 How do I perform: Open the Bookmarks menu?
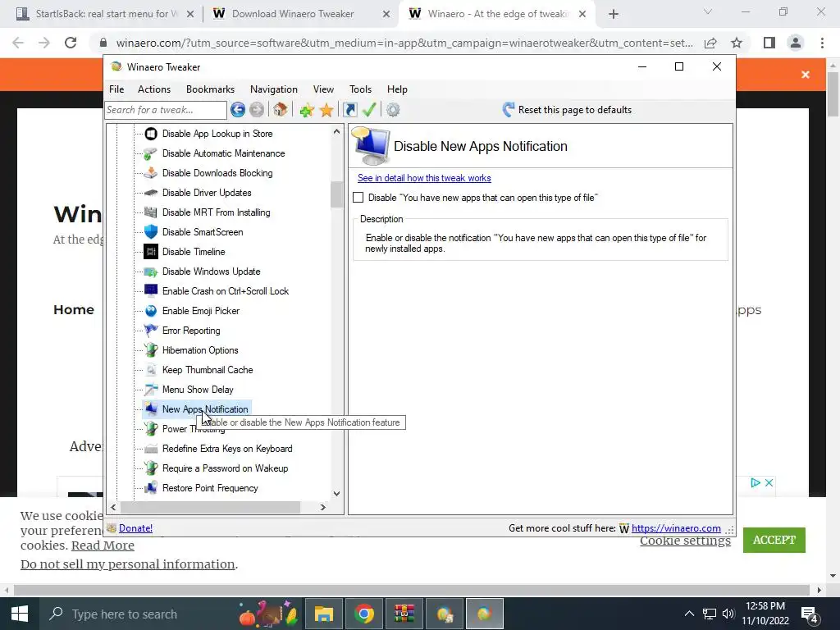[x=210, y=89]
